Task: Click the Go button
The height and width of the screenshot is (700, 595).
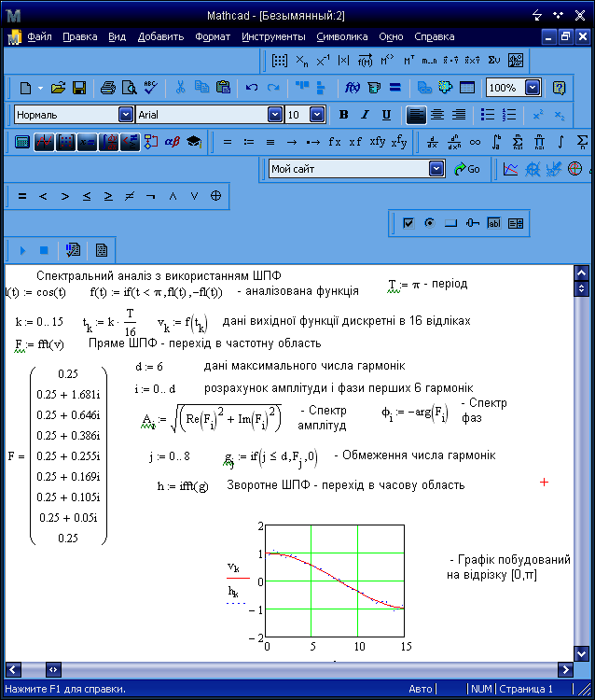Action: 466,169
